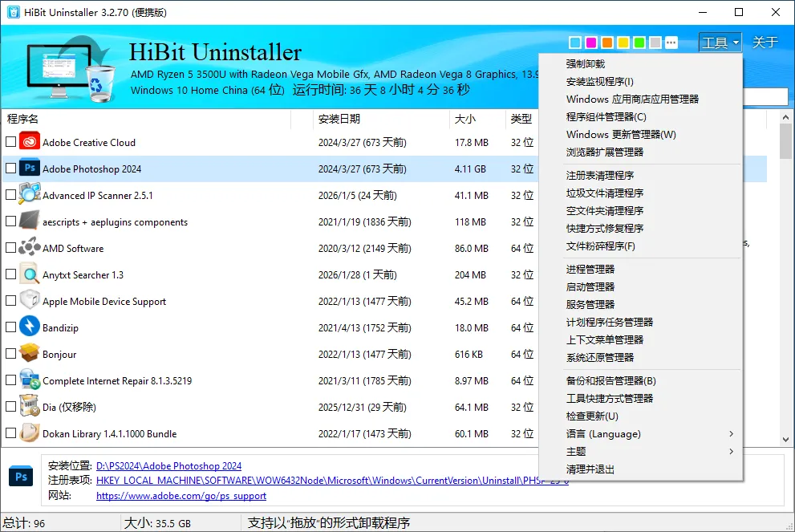Mark the Bonjour checkbox
795x532 pixels.
click(10, 354)
